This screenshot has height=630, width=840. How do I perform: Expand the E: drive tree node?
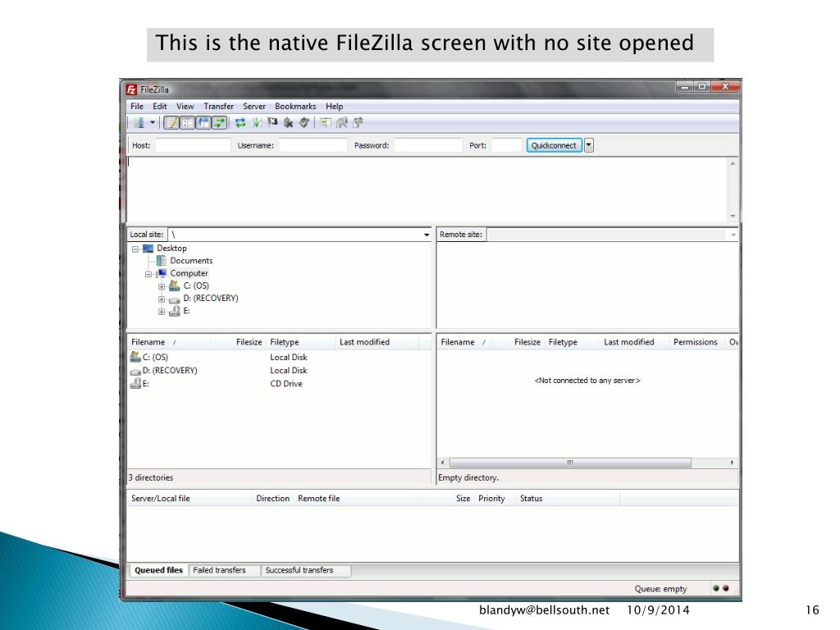click(x=162, y=311)
